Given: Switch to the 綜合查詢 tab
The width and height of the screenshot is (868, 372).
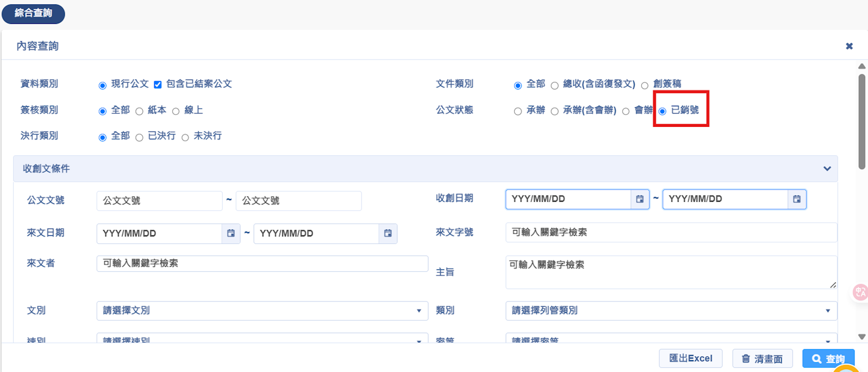Looking at the screenshot, I should point(33,13).
